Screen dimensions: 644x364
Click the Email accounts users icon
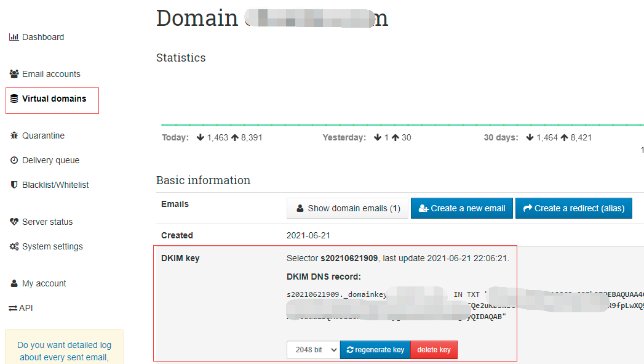click(x=14, y=74)
